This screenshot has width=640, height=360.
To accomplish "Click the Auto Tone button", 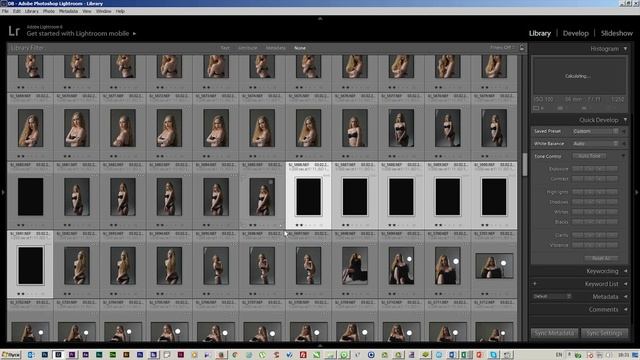I will click(x=589, y=156).
